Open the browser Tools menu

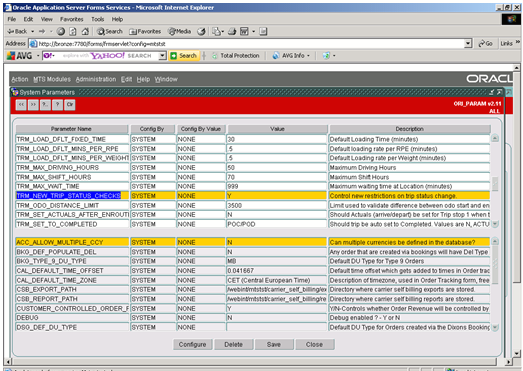pyautogui.click(x=98, y=19)
